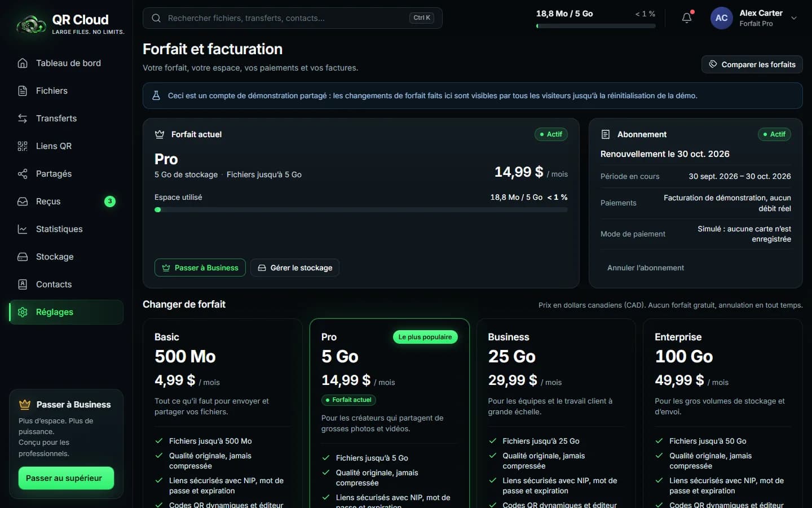Click the top storage usage bar
Viewport: 812px width, 508px height.
coord(595,26)
